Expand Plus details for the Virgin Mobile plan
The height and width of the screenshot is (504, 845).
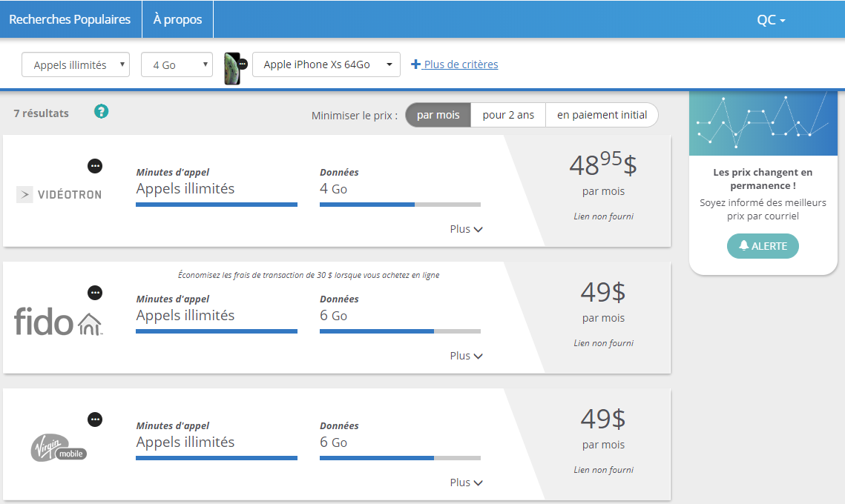coord(466,483)
